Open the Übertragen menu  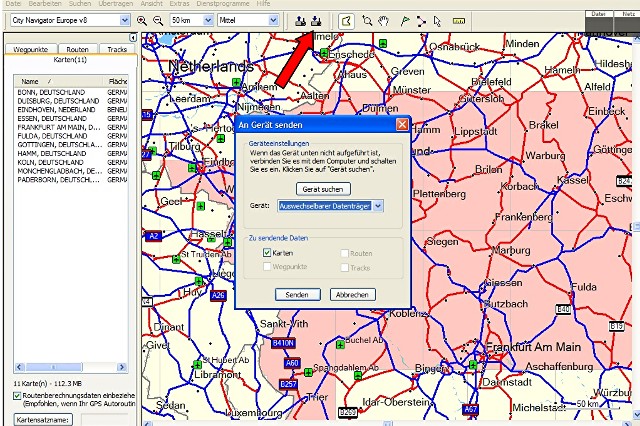[116, 3]
